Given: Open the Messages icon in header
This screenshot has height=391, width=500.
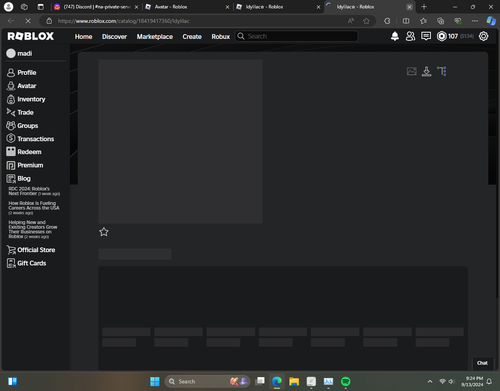Looking at the screenshot, I should (x=426, y=36).
